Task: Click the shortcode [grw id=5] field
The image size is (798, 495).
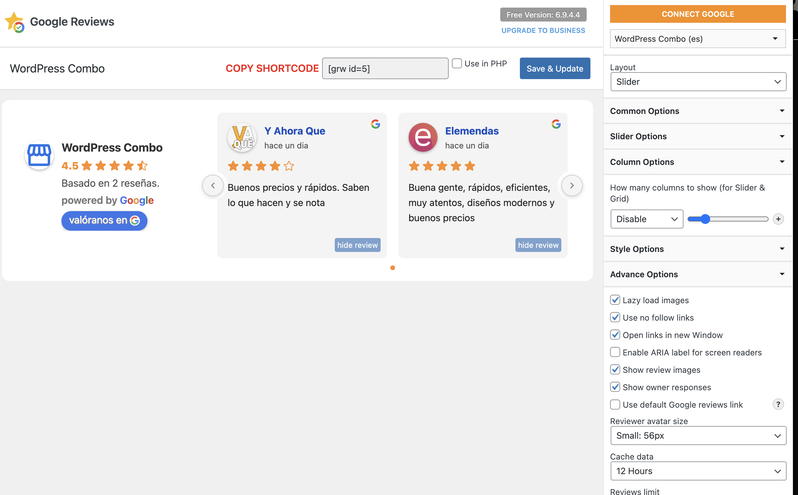Action: 385,68
